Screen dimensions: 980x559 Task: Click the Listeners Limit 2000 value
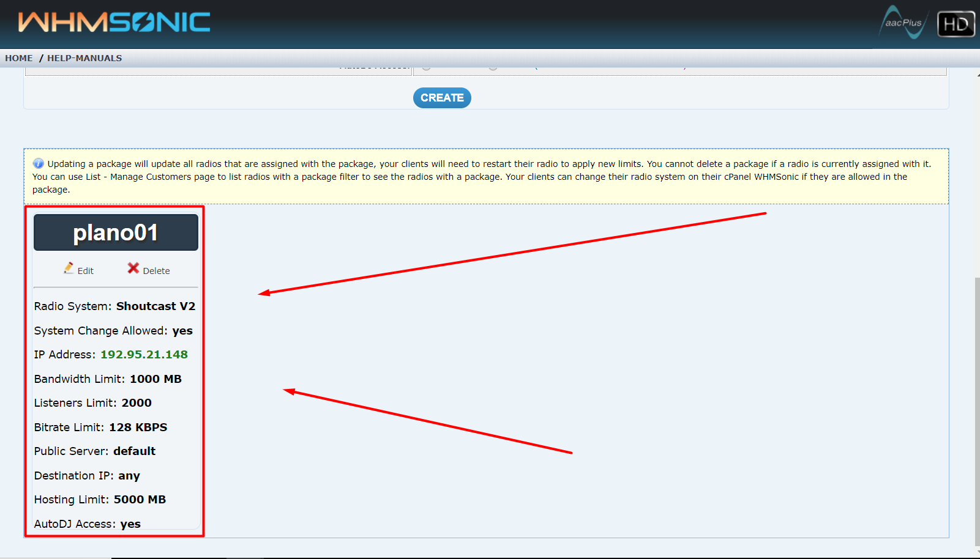click(137, 403)
